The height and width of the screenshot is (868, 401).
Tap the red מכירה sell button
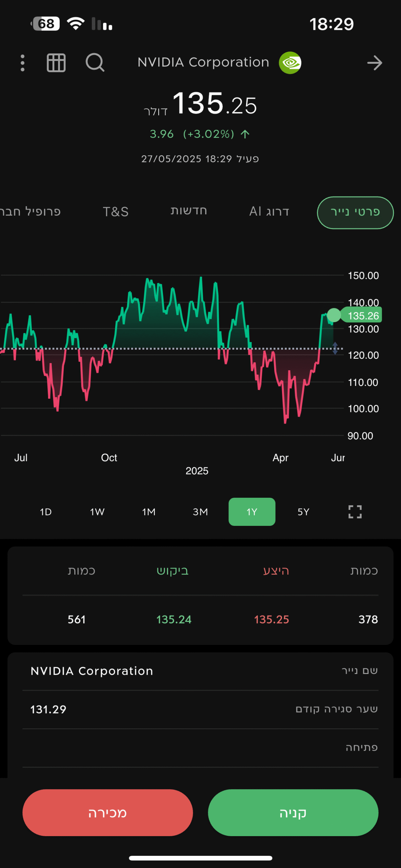click(107, 812)
